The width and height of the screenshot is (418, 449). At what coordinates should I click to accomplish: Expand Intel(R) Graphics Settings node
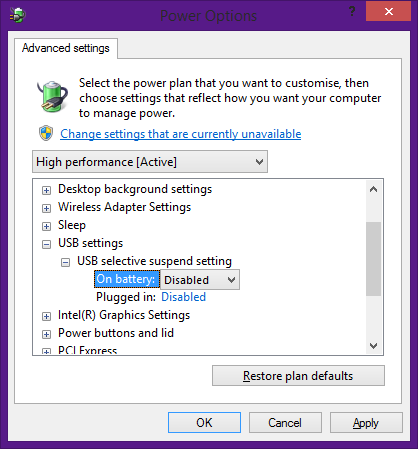(x=46, y=316)
